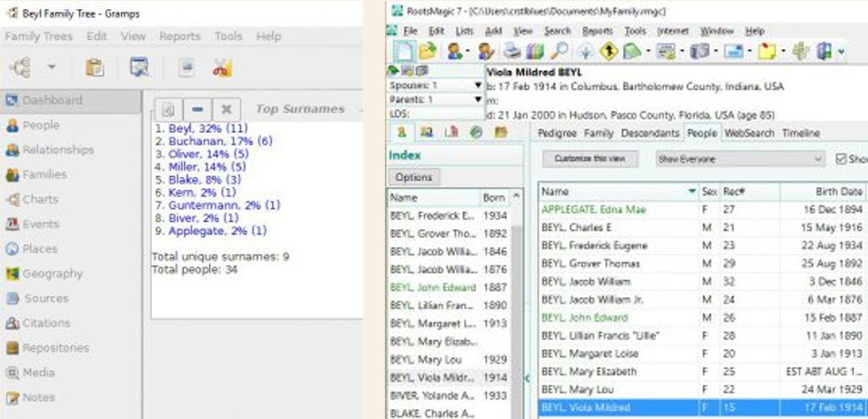Minimize the Top Surnames gramplet
This screenshot has width=868, height=419.
197,109
